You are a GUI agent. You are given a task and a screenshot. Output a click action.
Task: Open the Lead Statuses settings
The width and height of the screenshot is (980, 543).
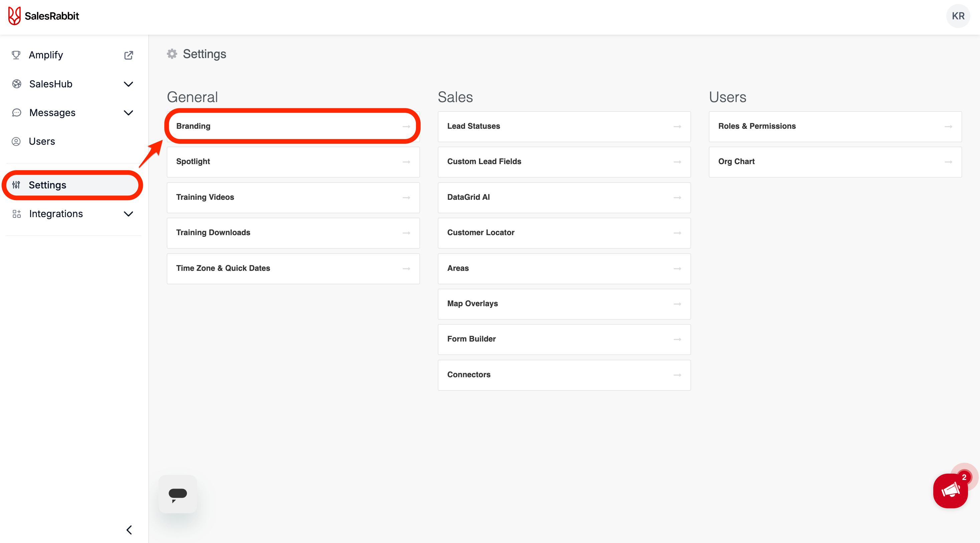point(564,126)
